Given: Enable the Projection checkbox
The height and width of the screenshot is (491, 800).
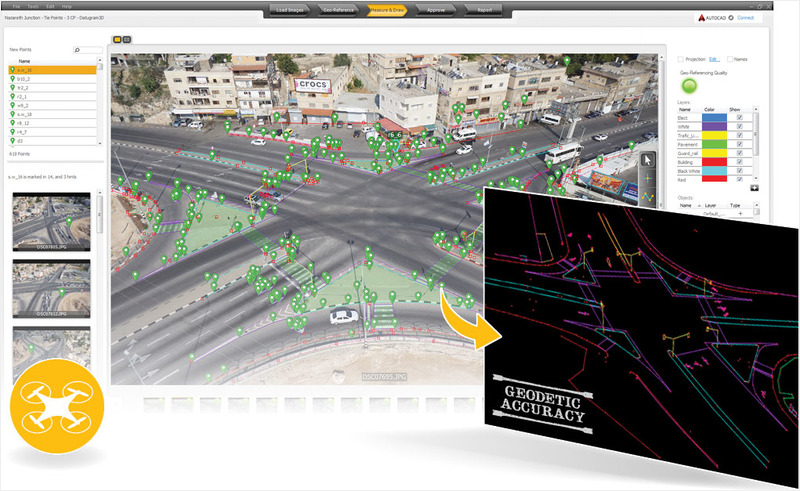Looking at the screenshot, I should coord(681,59).
